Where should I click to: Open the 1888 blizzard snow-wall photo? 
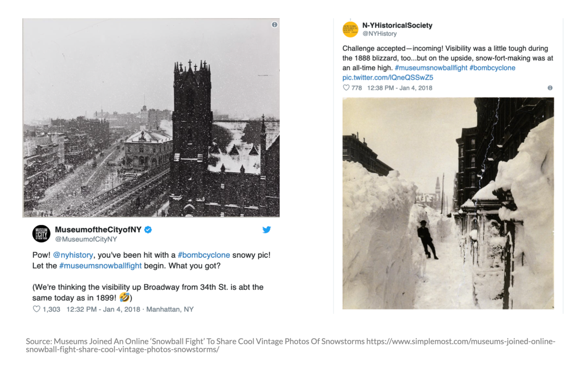point(448,203)
